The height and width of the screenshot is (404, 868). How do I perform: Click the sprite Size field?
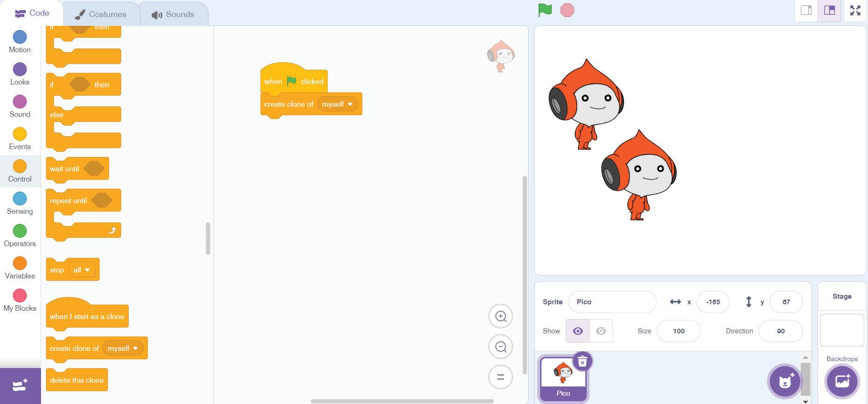coord(678,331)
